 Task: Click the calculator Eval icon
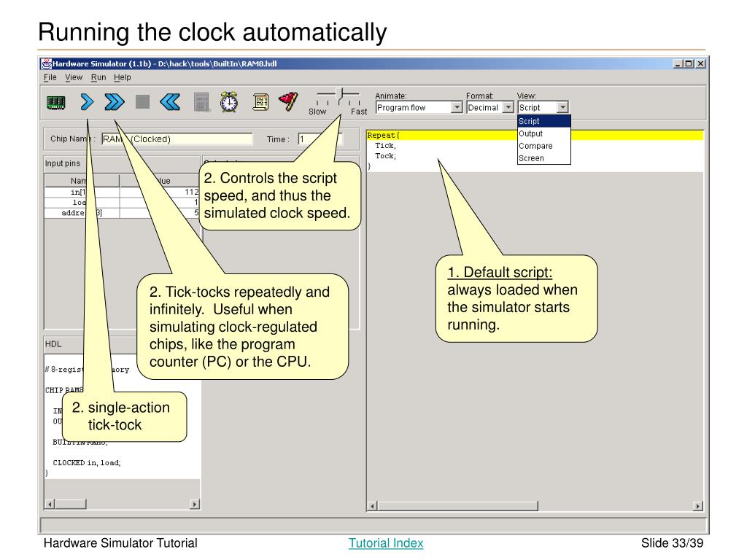coord(201,102)
